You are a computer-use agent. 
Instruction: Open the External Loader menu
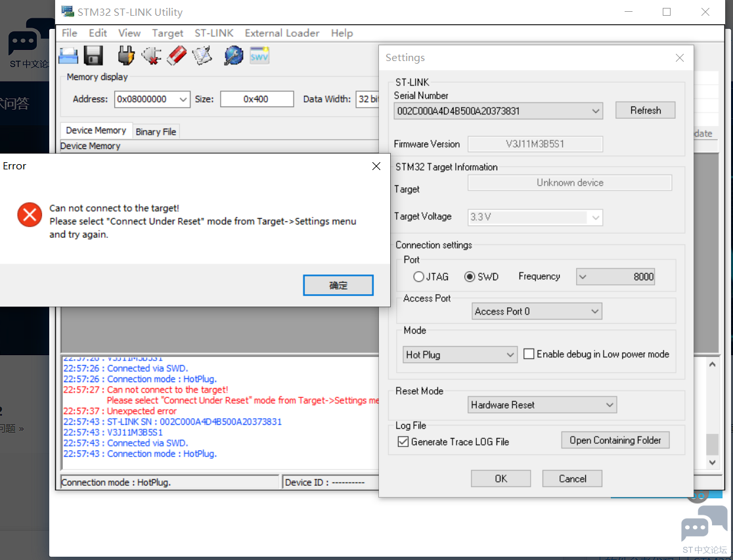tap(282, 33)
